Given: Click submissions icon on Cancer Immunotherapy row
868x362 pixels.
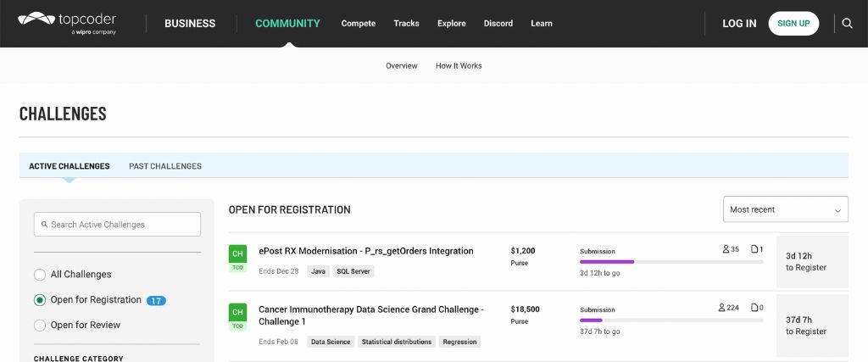Looking at the screenshot, I should 754,308.
